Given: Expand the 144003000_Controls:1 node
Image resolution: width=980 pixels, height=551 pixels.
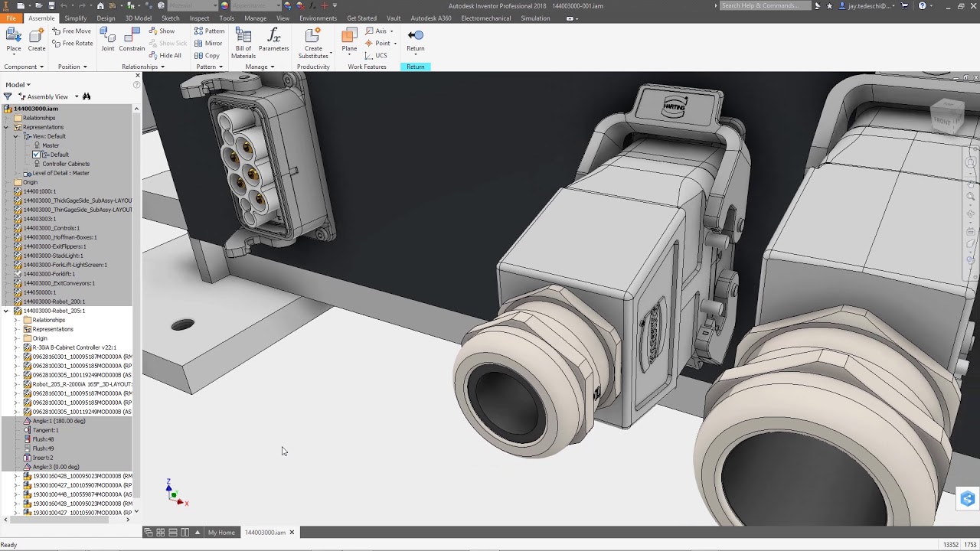Looking at the screenshot, I should pos(6,228).
